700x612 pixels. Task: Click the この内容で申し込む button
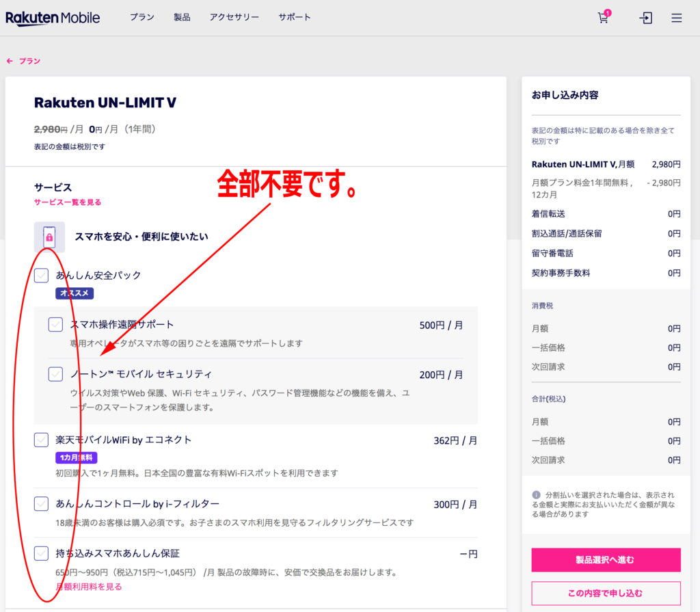pos(606,593)
